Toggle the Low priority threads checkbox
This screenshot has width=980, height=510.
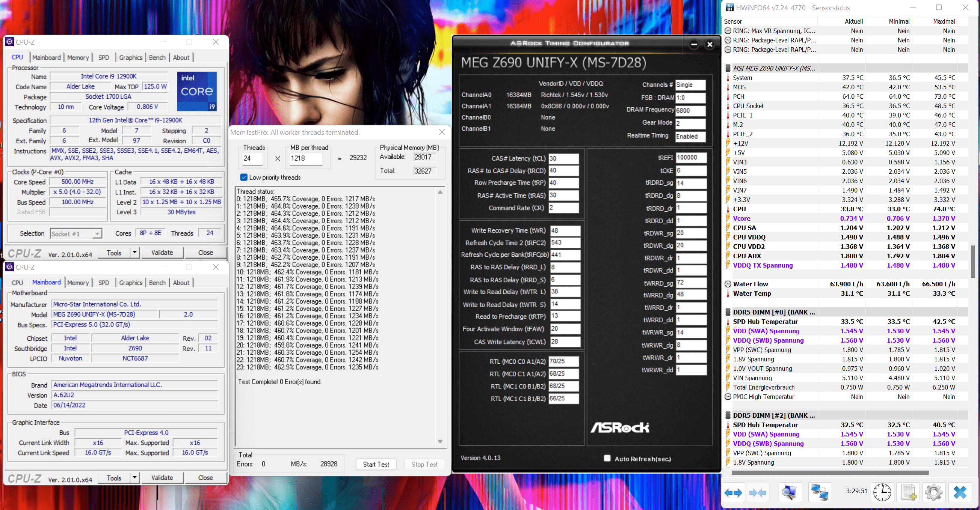point(244,178)
